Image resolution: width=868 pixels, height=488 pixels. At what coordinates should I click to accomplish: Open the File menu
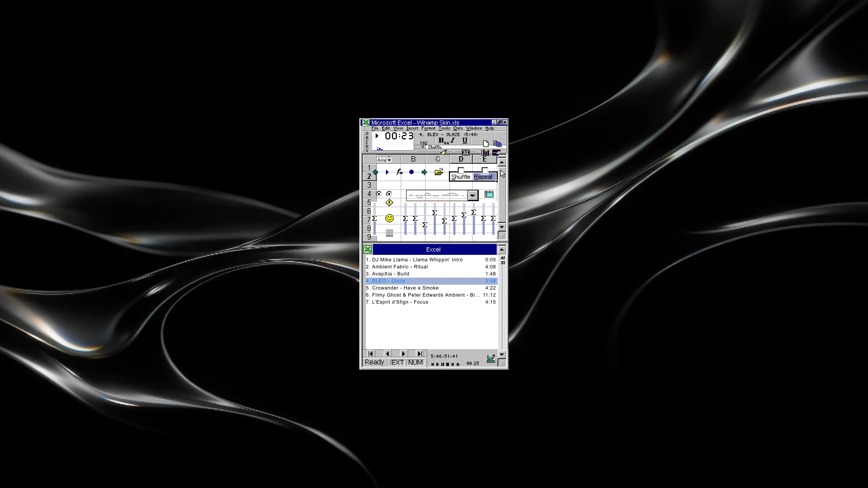375,128
